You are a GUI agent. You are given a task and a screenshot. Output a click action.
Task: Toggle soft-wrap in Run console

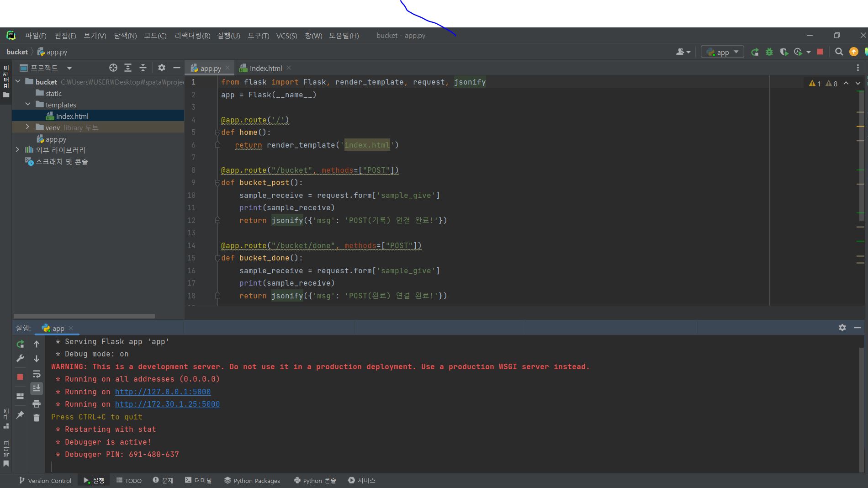coord(37,374)
